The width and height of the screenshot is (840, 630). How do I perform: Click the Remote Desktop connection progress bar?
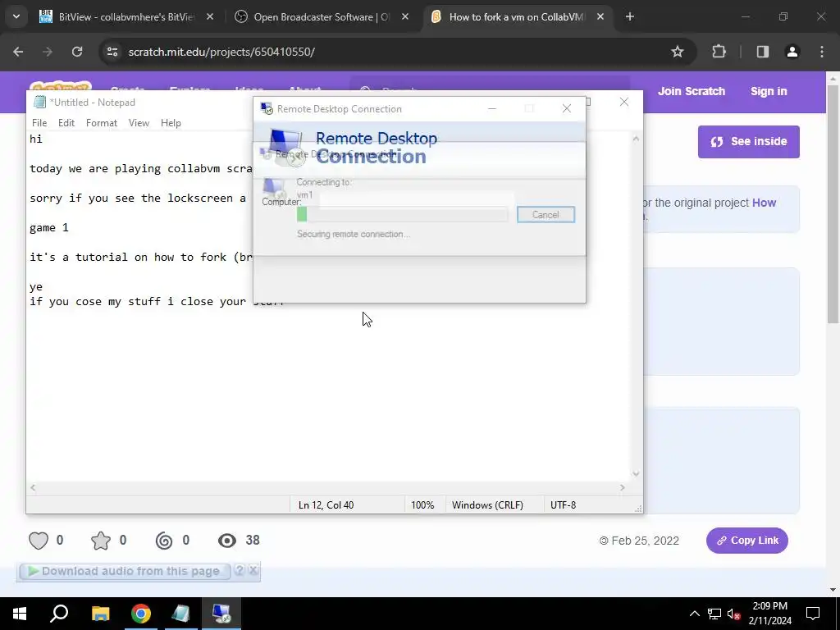402,215
